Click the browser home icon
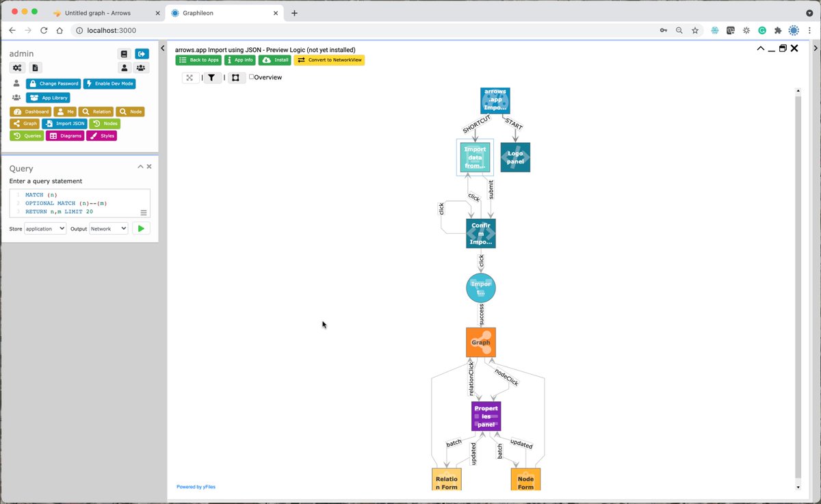821x504 pixels. pos(60,30)
